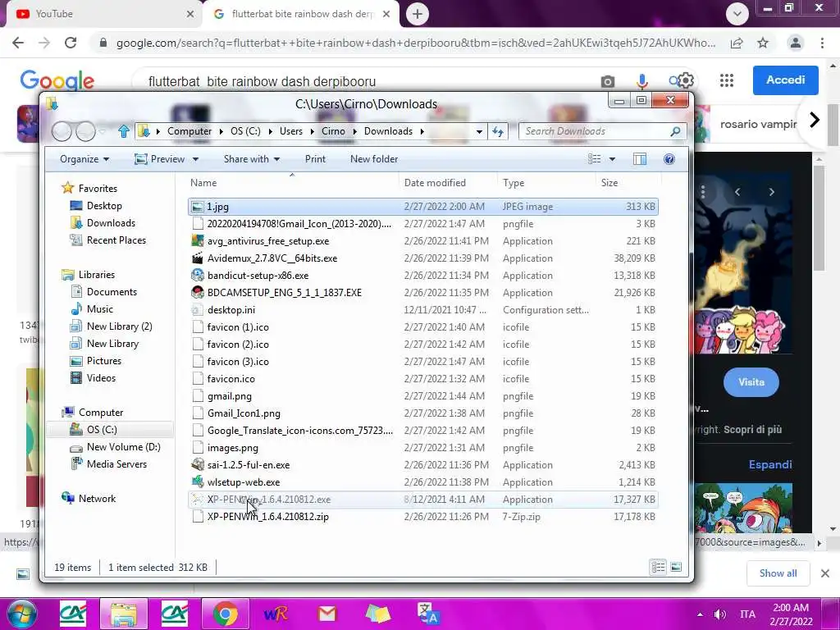Click the search magnifier in Search Downloads

(x=675, y=131)
